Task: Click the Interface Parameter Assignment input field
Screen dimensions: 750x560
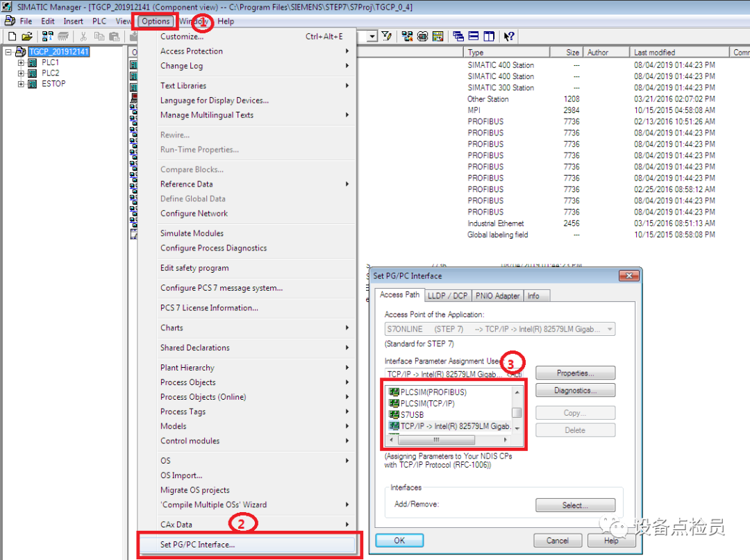Action: 454,374
